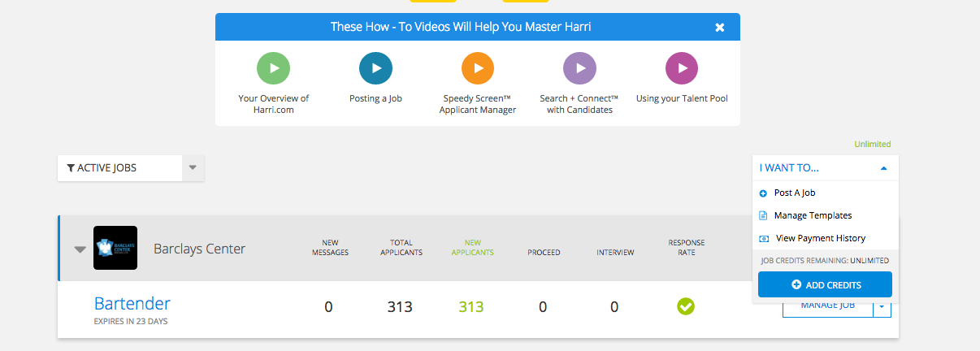Select Manage Templates menu item

(806, 215)
